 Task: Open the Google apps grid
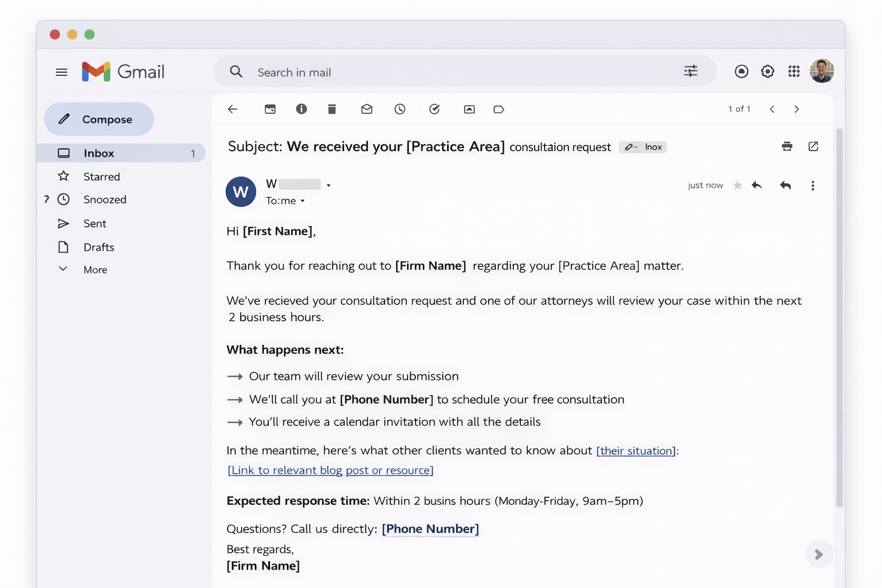794,71
